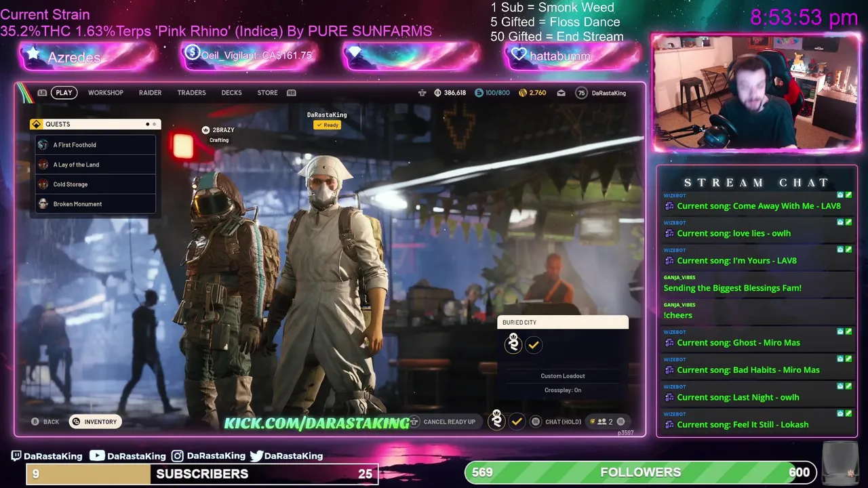868x488 pixels.
Task: Click the QUESTS header icon
Action: tap(37, 124)
